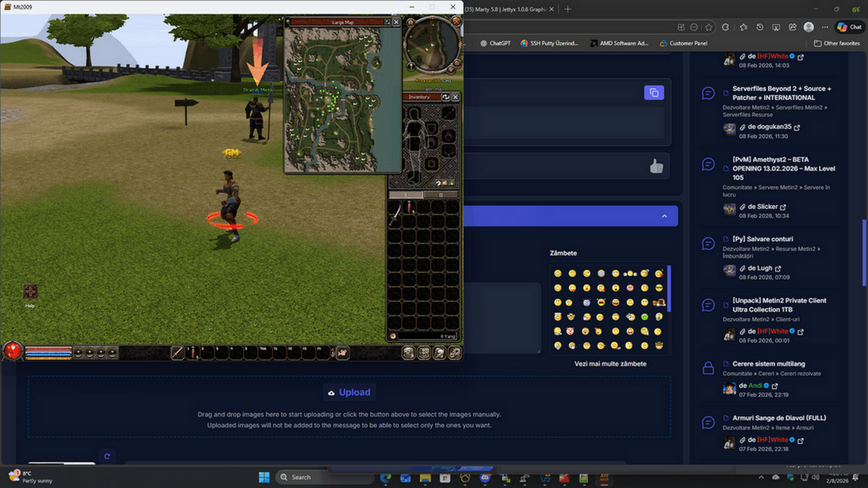This screenshot has height=488, width=868.
Task: Switch to inventory page II
Action: [x=441, y=194]
